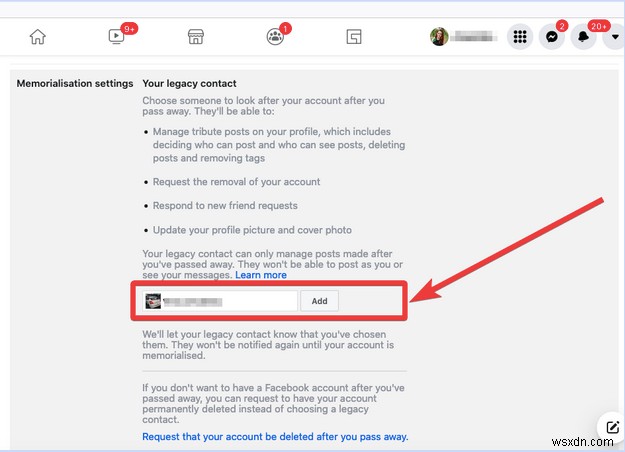Click the Update your profile picture and cover photo text
This screenshot has width=625, height=452.
[252, 230]
